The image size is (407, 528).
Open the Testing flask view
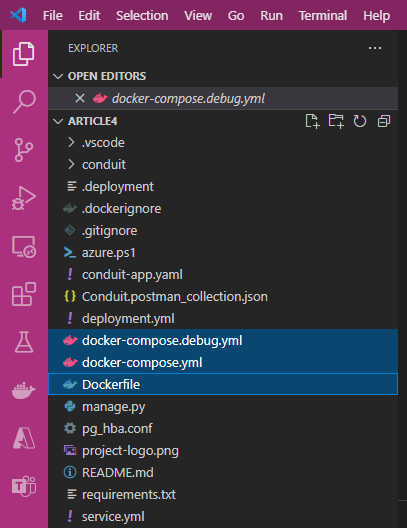[x=24, y=342]
